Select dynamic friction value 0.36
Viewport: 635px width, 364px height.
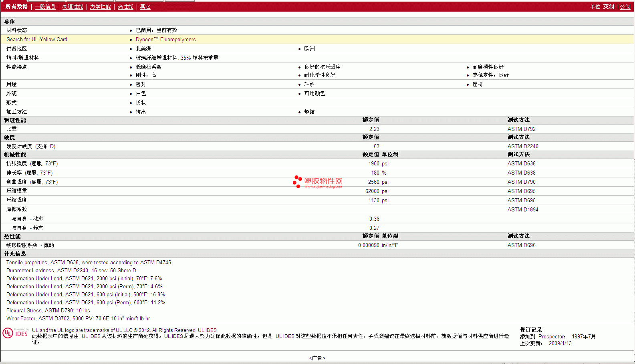pos(374,219)
